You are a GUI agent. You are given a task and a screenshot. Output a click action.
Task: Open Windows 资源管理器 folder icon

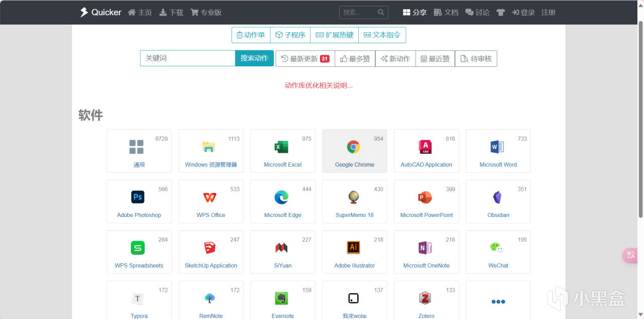click(x=208, y=147)
